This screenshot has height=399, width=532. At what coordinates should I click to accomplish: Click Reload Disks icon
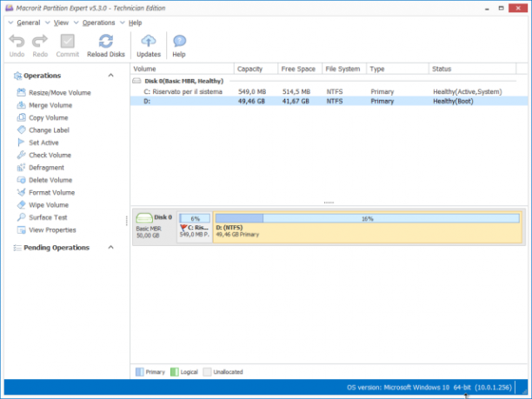click(106, 42)
